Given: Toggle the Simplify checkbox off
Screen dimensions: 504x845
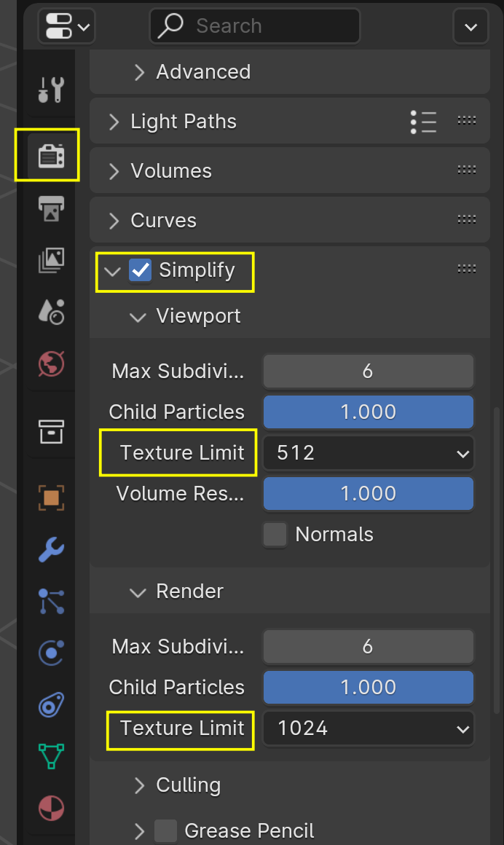Looking at the screenshot, I should coord(140,270).
